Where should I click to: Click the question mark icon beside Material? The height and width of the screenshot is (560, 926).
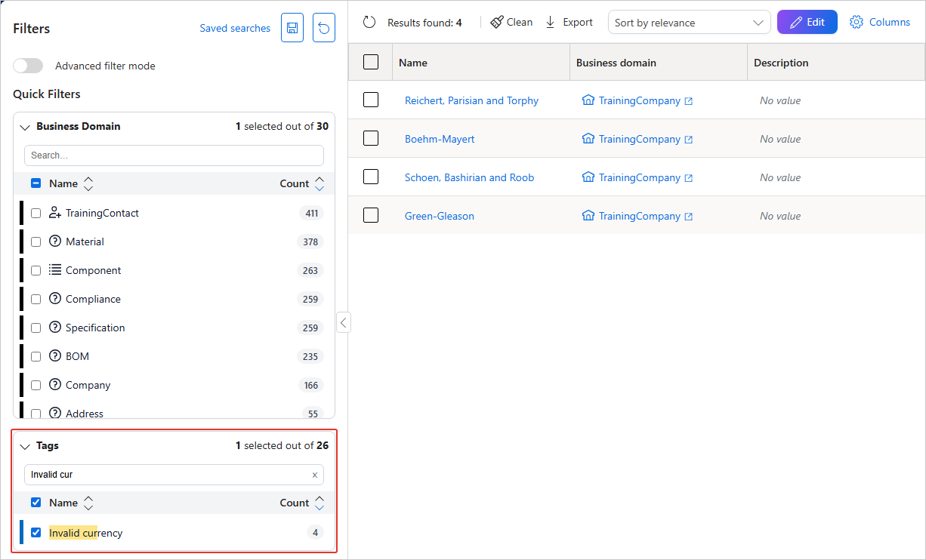point(54,242)
